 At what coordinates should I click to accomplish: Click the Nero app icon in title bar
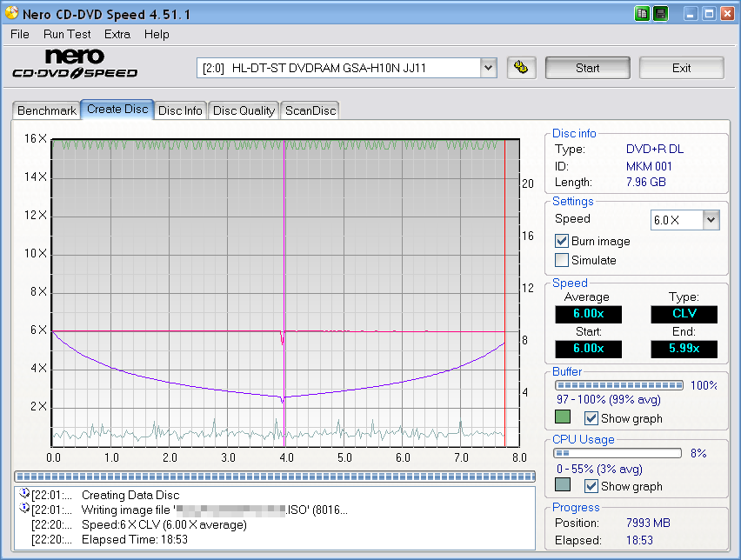point(12,14)
